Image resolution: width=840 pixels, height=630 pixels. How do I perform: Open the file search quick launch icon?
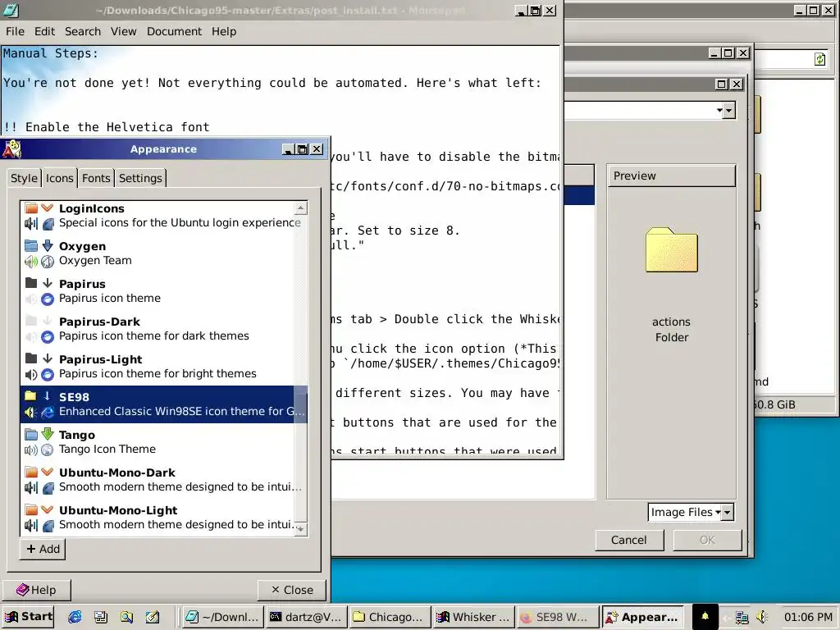[126, 617]
